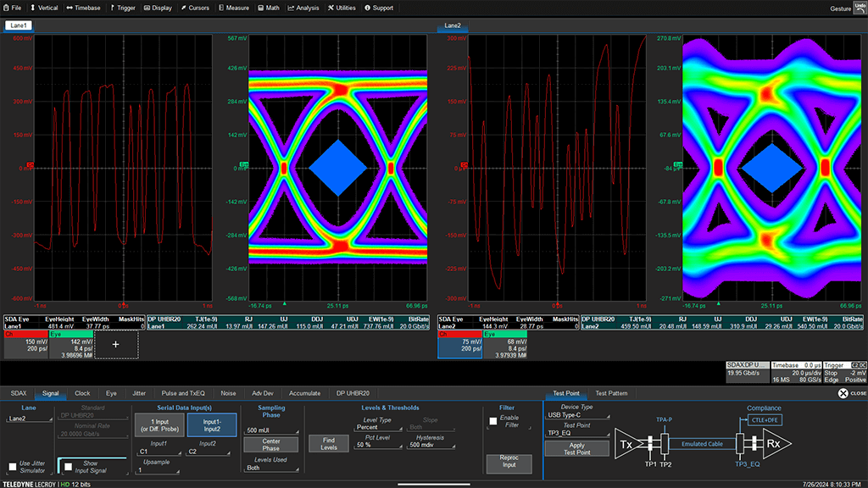Select the Emulated Cable block in diagram
The image size is (868, 488).
tap(703, 444)
